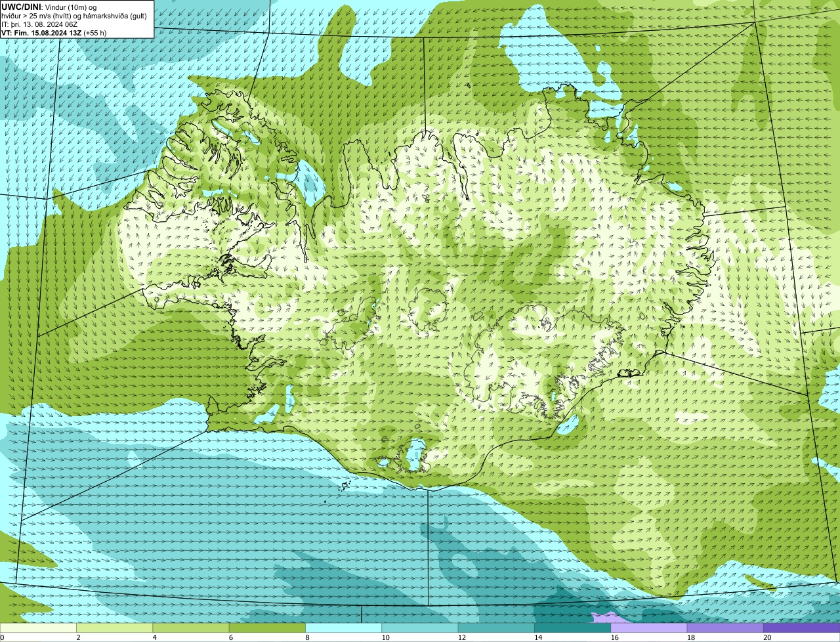Click the legend value label '0'
Image resolution: width=840 pixels, height=642 pixels.
2,637
